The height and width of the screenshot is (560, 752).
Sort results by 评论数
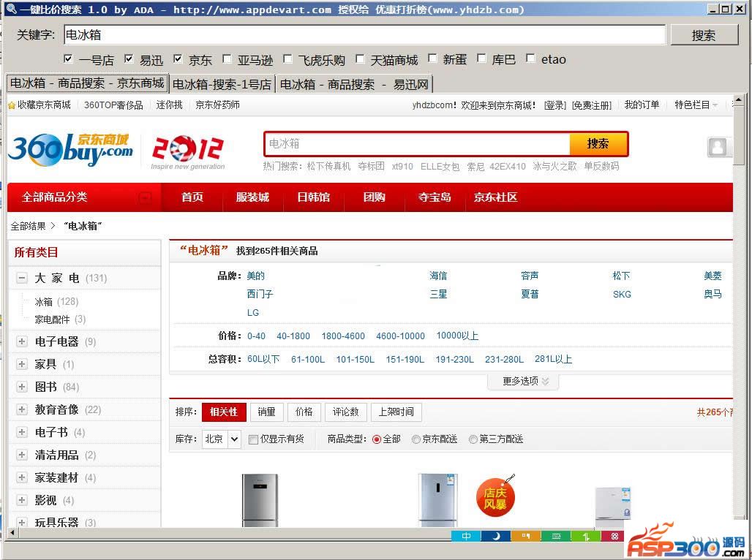tap(346, 412)
